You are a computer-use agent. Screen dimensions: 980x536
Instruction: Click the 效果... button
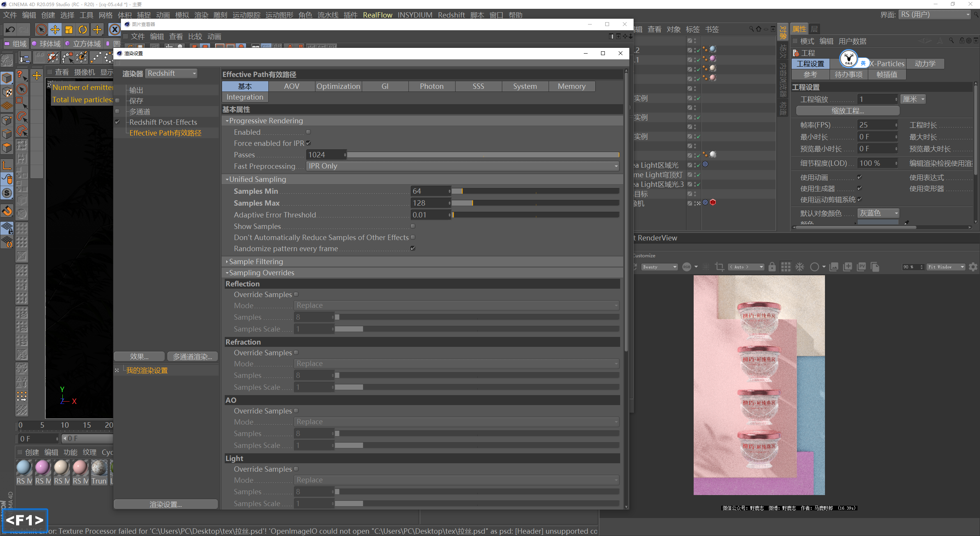pos(139,356)
